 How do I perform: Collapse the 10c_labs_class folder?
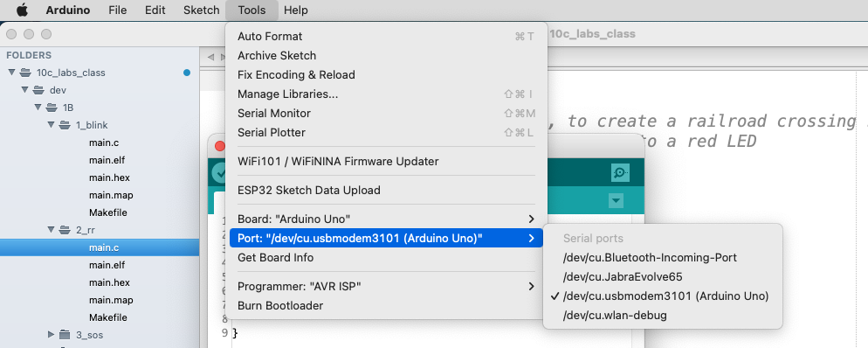pyautogui.click(x=11, y=72)
